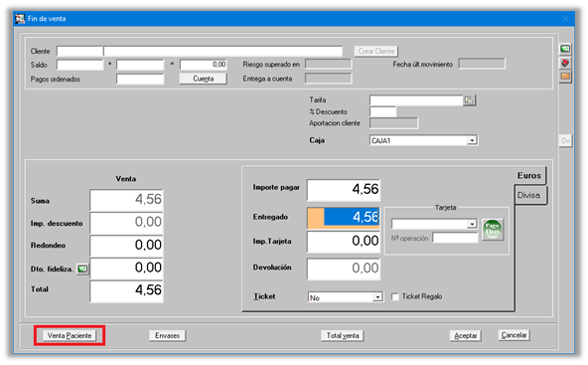The width and height of the screenshot is (588, 365).
Task: Click the On button at right edge
Action: pos(565,141)
